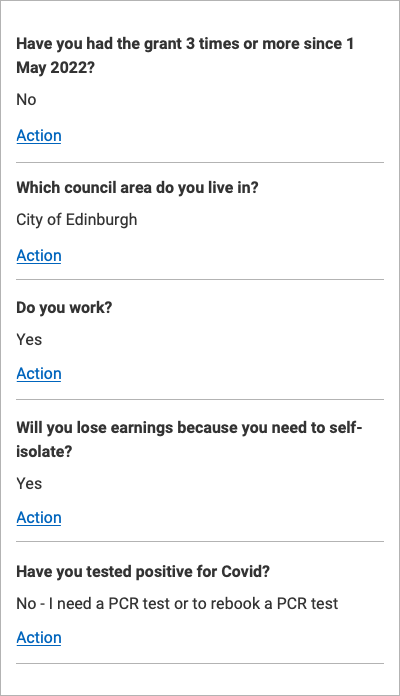Open the Action link under grant question

pyautogui.click(x=39, y=136)
